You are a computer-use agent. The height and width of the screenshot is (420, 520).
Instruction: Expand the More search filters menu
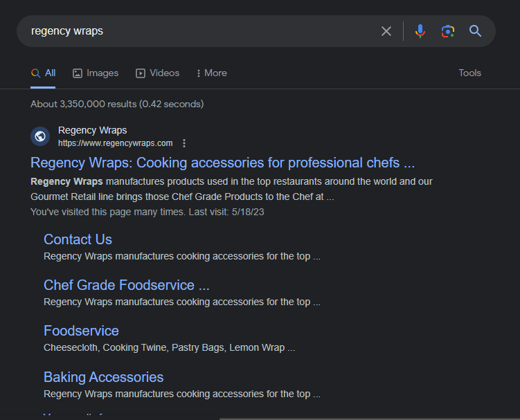click(212, 73)
